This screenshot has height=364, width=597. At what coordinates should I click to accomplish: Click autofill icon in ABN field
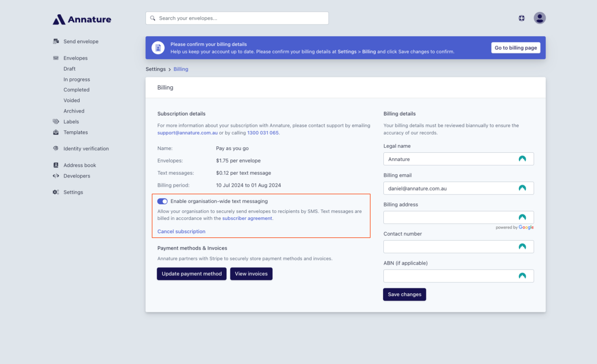tap(522, 276)
